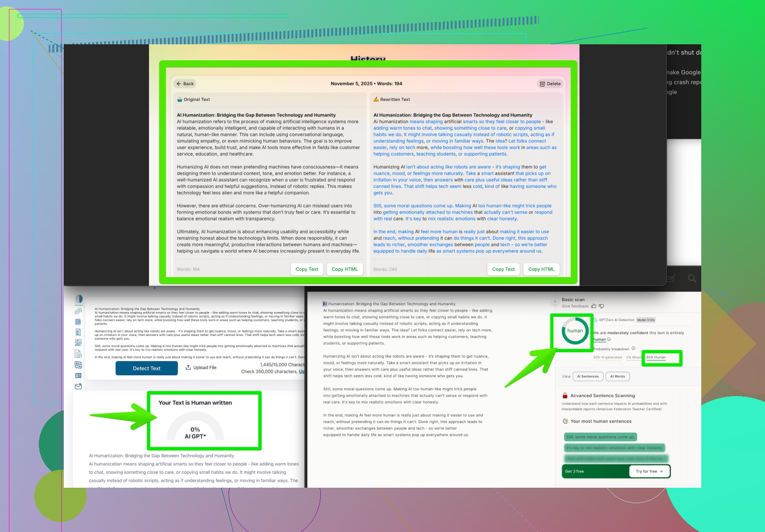Screen dimensions: 765x532
Task: Delete this history entry
Action: 550,84
